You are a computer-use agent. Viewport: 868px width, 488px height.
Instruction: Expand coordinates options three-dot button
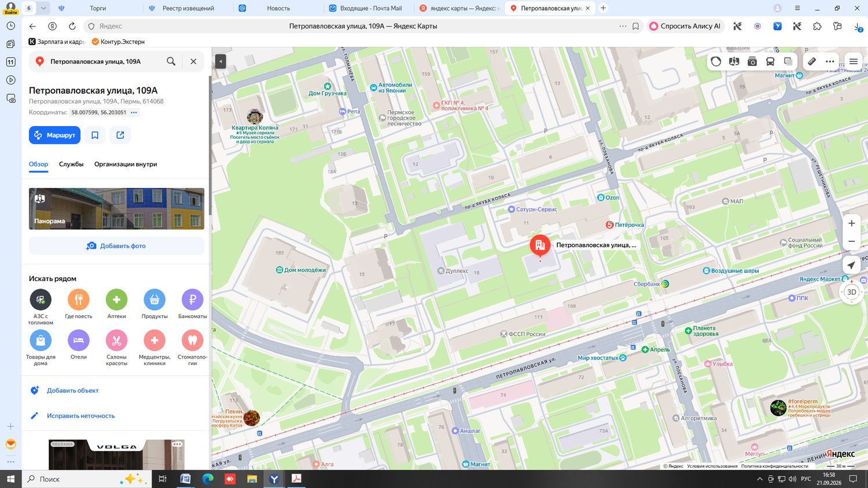coord(134,112)
